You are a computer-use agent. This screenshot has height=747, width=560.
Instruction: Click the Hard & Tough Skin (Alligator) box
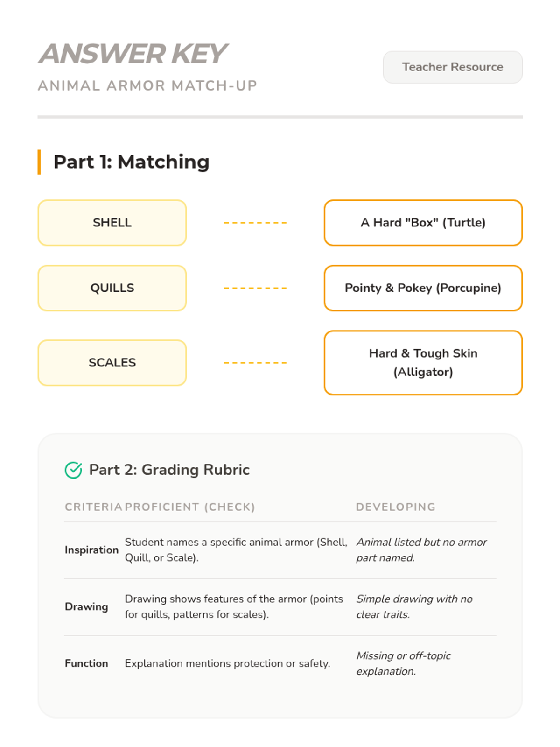[423, 363]
